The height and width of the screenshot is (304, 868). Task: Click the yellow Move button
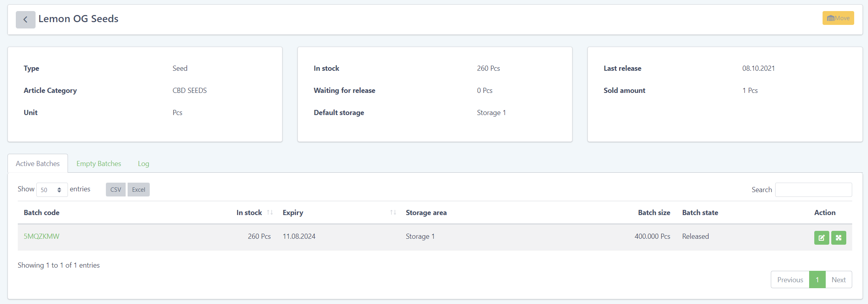tap(838, 18)
